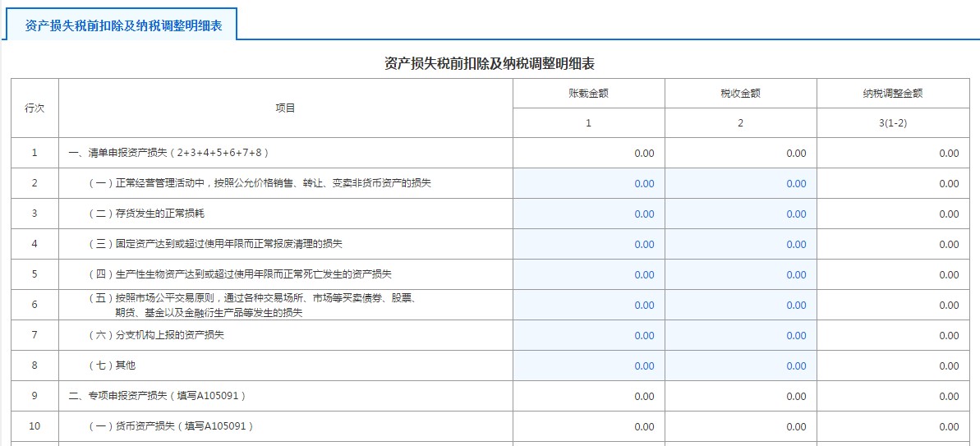The height and width of the screenshot is (446, 980).
Task: Click 税收金额 input field in row 2
Action: click(x=741, y=184)
